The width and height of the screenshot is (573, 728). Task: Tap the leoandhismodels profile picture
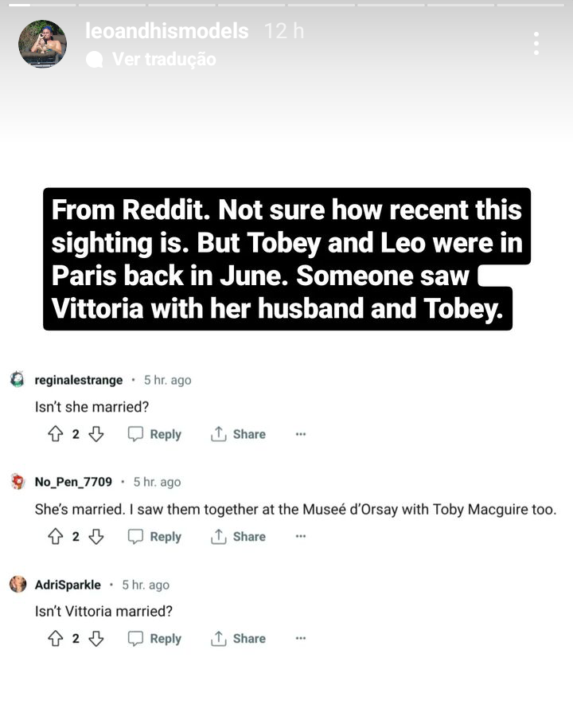click(42, 44)
